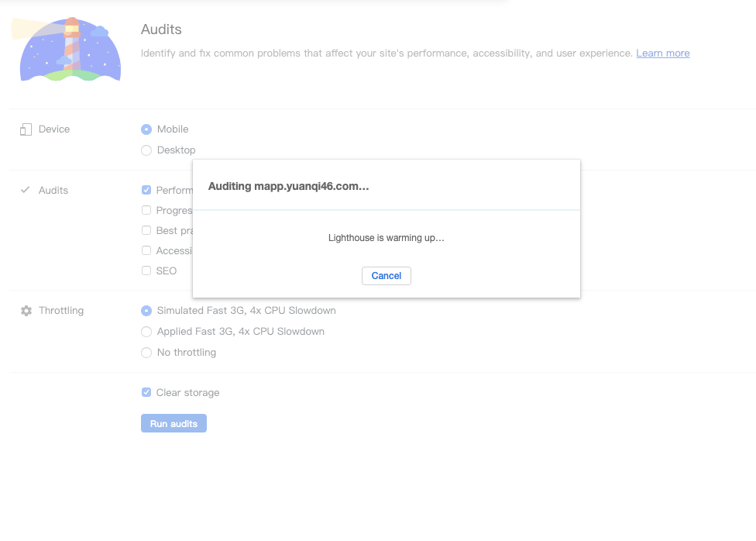This screenshot has width=756, height=541.
Task: Enable the Accessibility audit checkbox
Action: tap(146, 250)
